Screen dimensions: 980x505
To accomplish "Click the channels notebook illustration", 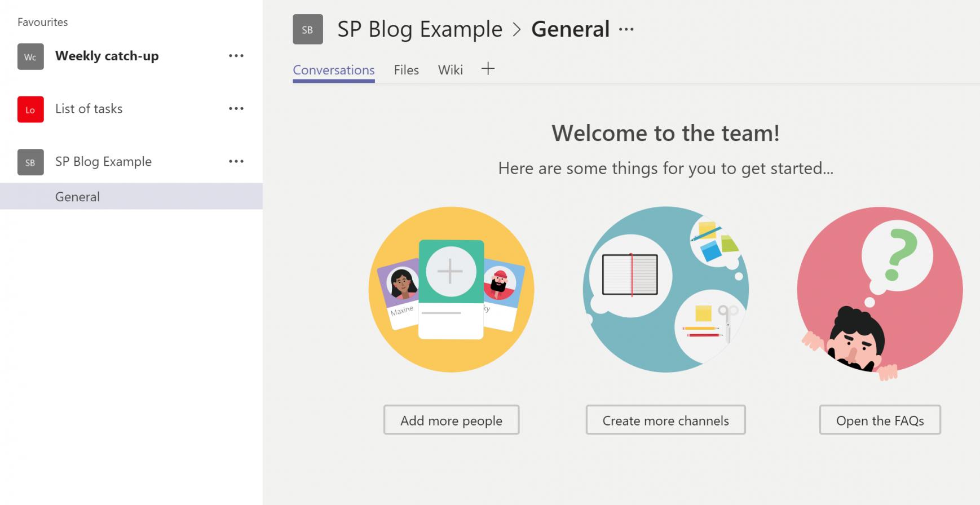I will coord(665,289).
